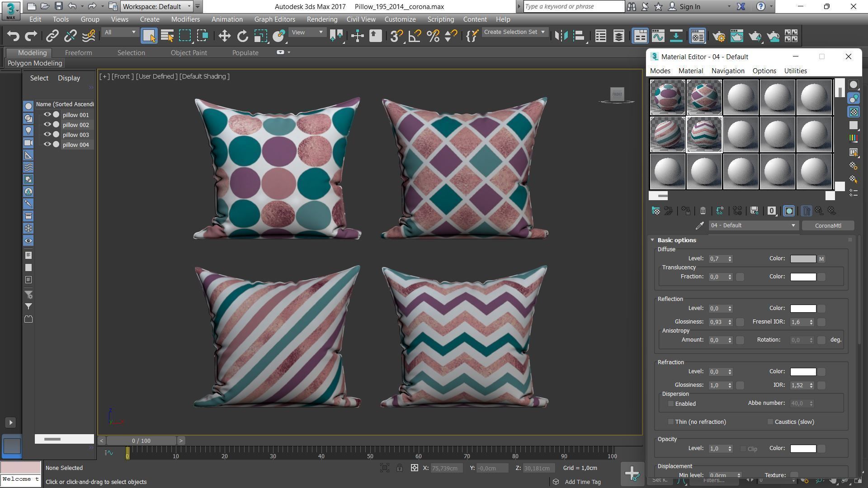
Task: Click the Add Time Tag icon
Action: click(x=556, y=482)
